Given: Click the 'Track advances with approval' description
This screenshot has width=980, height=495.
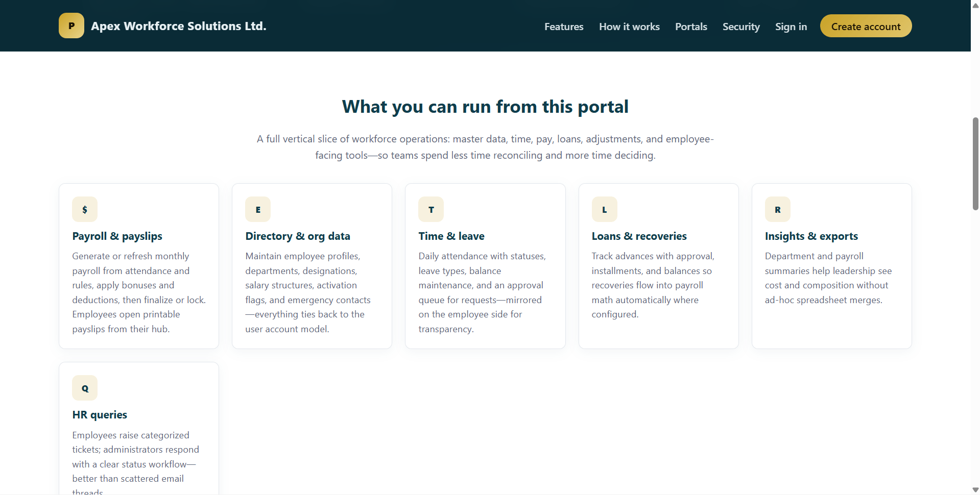Looking at the screenshot, I should [653, 285].
